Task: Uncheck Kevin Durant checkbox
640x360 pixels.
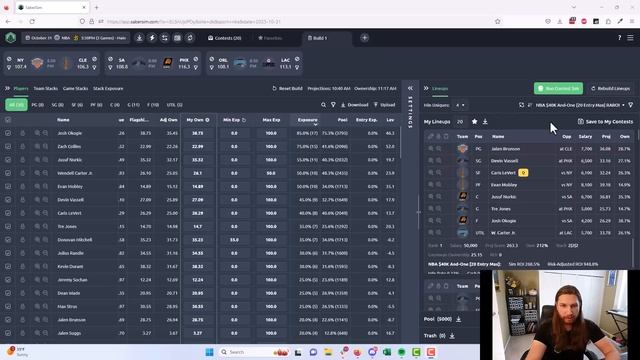Action: coord(8,266)
